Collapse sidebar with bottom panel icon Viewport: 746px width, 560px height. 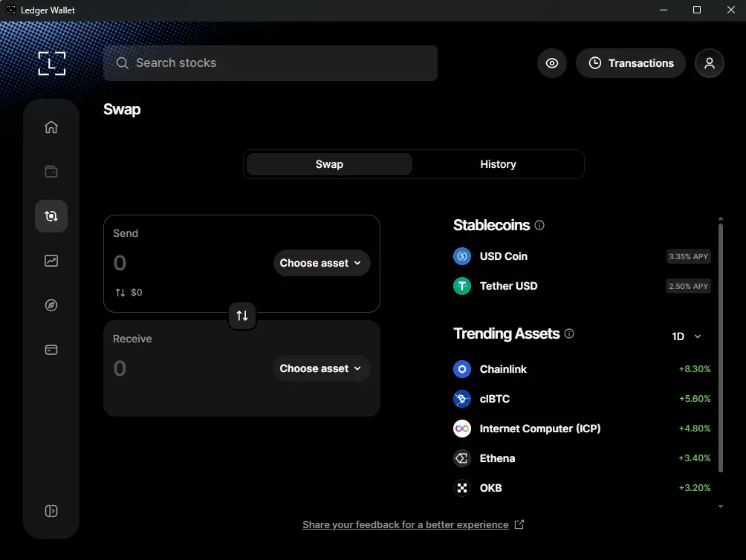click(51, 511)
